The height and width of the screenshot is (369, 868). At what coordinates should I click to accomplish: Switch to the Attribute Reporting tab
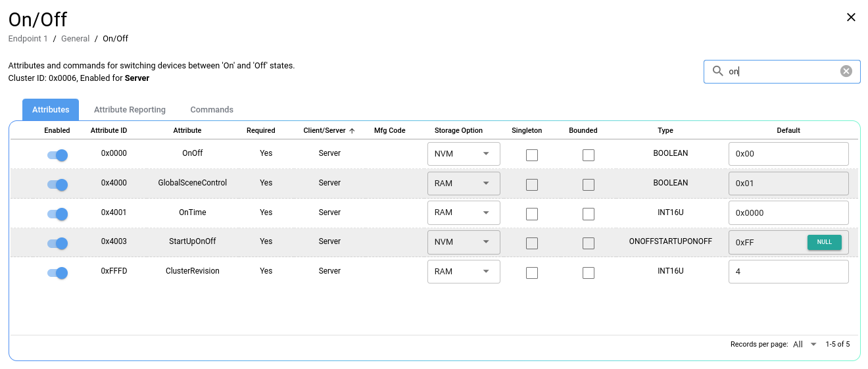(x=130, y=110)
